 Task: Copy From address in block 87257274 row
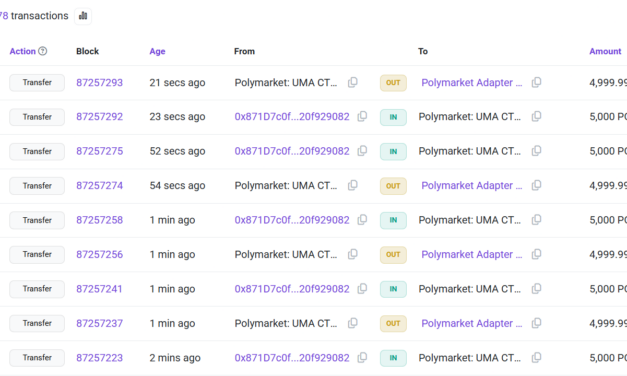(353, 185)
